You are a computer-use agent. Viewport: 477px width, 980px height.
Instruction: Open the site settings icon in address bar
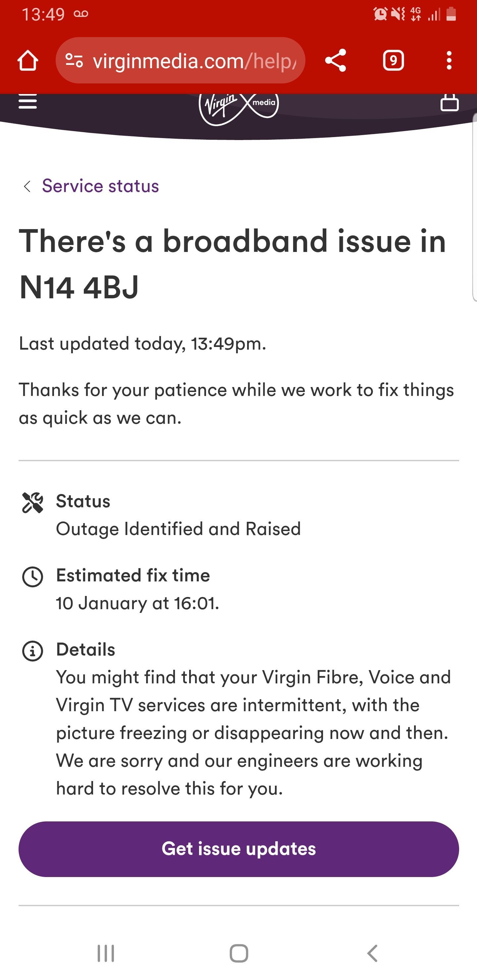pos(74,61)
